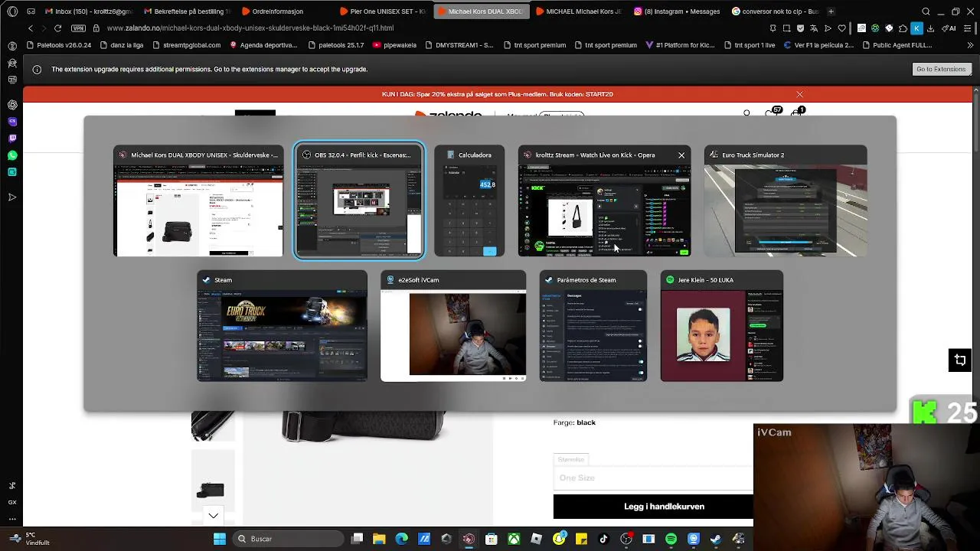Go back with browser back arrow
The height and width of the screenshot is (551, 980).
coord(31,28)
